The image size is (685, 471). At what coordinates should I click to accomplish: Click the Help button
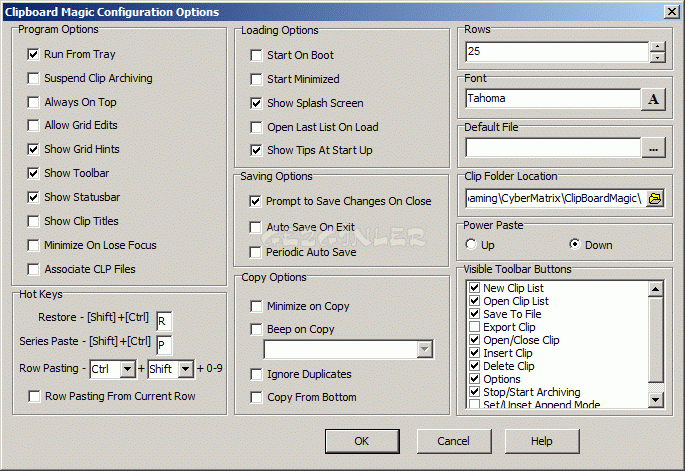click(x=542, y=441)
